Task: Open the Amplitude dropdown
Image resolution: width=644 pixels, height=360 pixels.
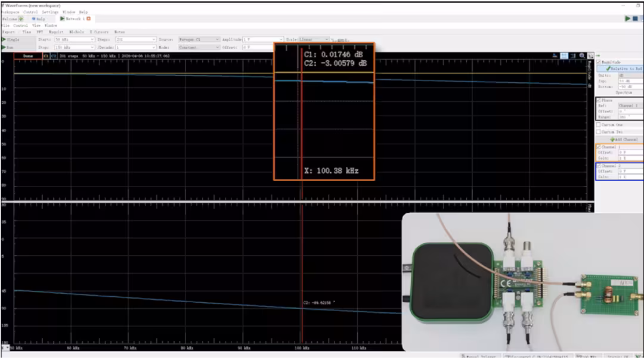Action: click(x=263, y=39)
